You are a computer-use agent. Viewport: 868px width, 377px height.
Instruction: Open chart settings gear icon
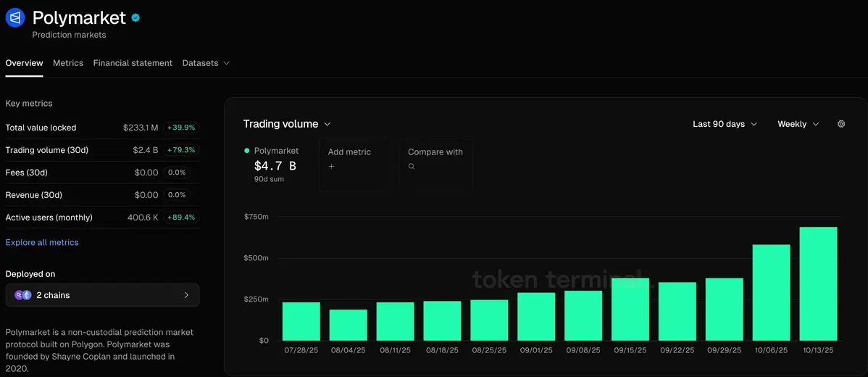click(x=841, y=124)
